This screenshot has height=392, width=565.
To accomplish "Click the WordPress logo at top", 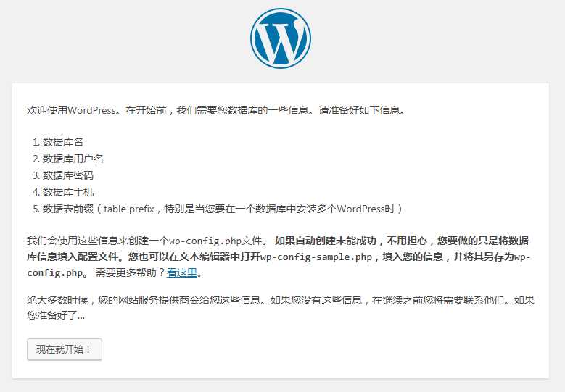I will point(281,38).
